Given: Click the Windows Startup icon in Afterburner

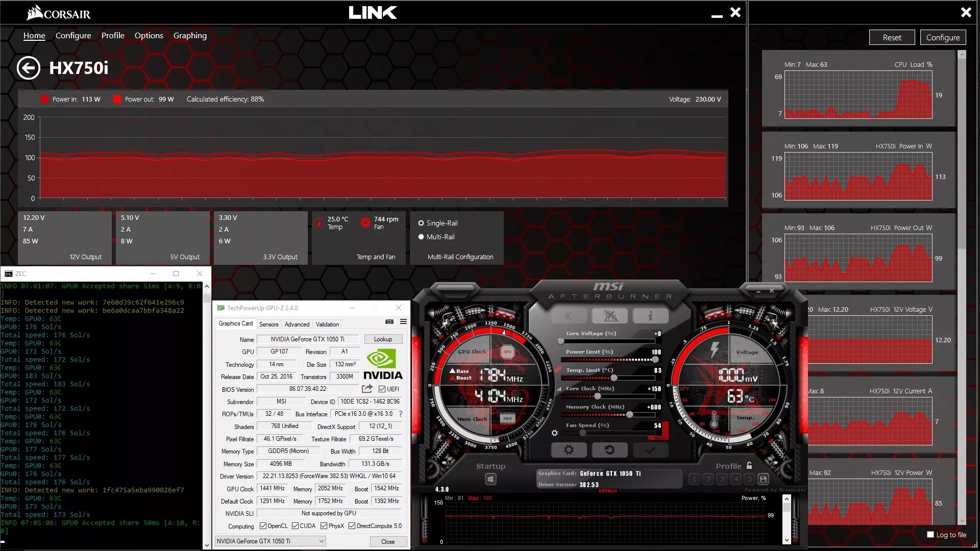Looking at the screenshot, I should click(491, 479).
